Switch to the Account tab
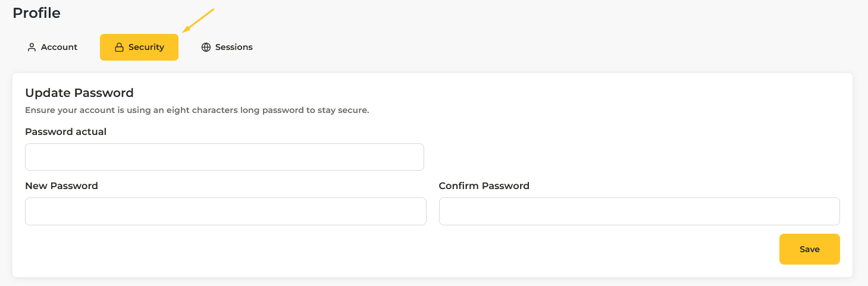The image size is (868, 286). tap(52, 47)
